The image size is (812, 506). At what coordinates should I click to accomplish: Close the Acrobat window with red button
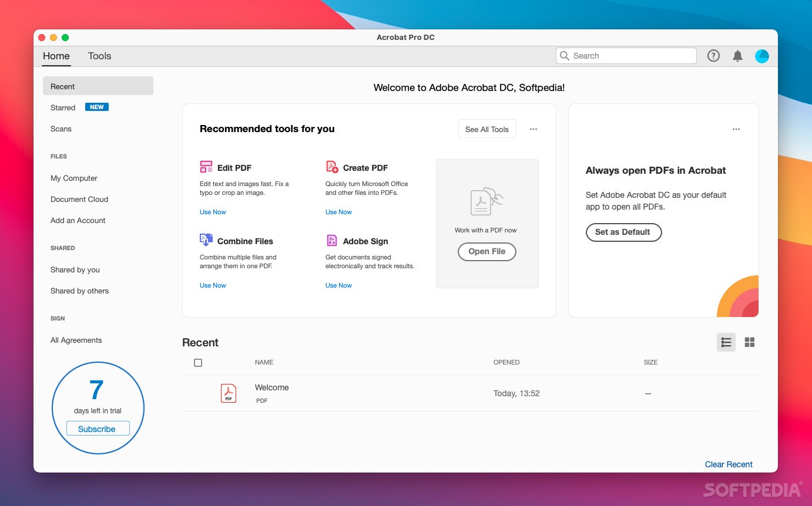(x=42, y=38)
